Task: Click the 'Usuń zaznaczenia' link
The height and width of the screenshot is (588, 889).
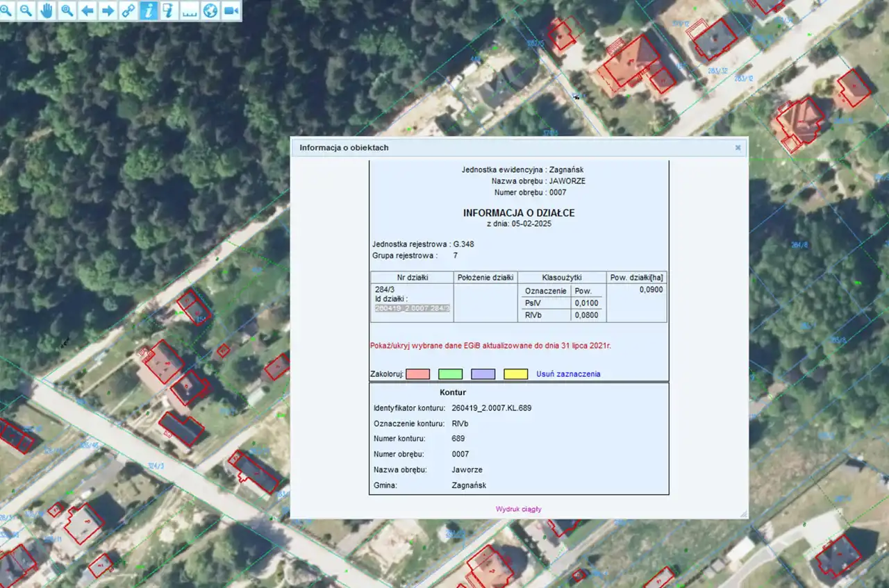Action: point(568,374)
